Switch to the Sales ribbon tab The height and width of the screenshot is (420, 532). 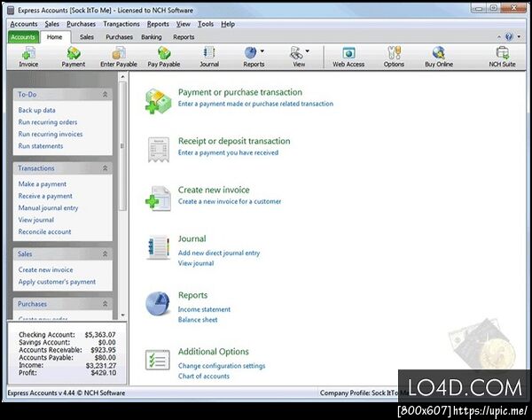[87, 37]
